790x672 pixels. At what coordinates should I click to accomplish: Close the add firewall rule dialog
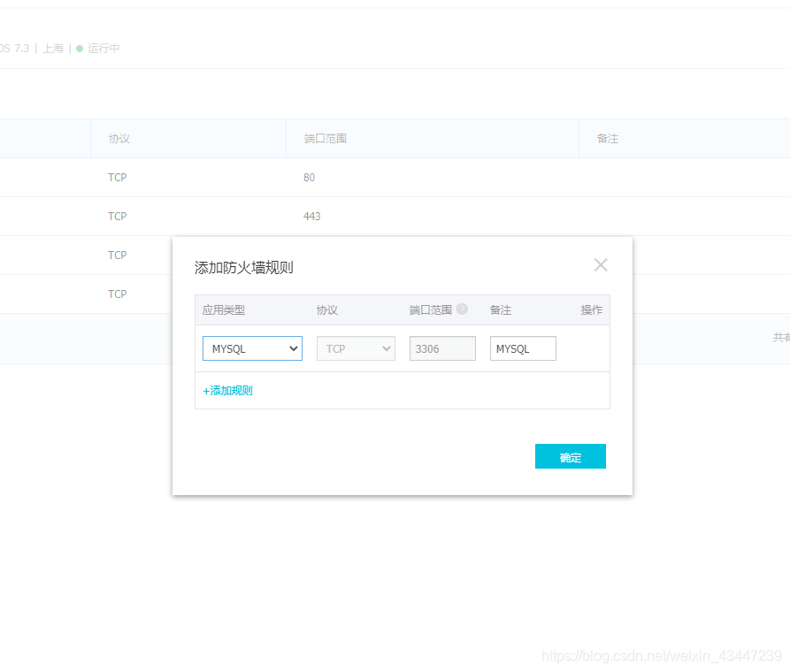601,265
